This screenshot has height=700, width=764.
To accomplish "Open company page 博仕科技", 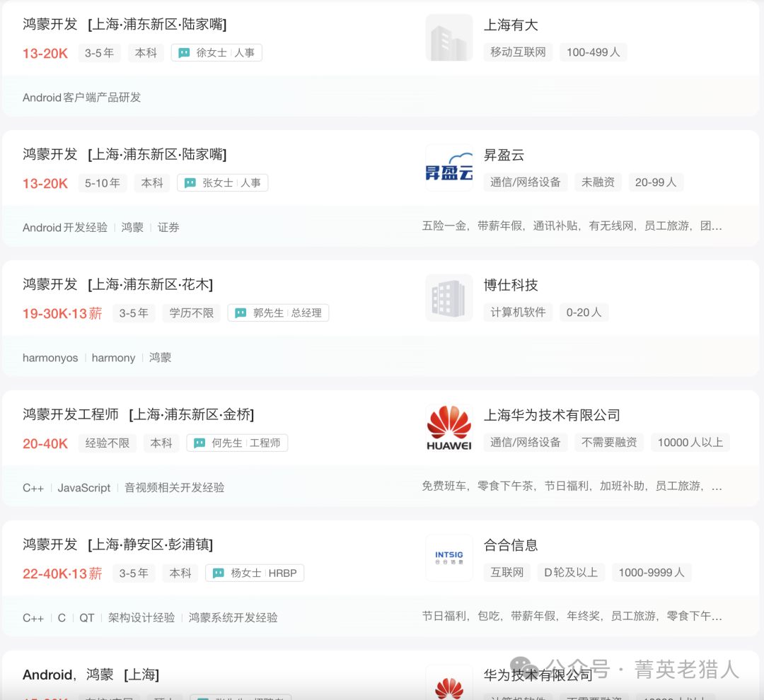I will pos(511,285).
